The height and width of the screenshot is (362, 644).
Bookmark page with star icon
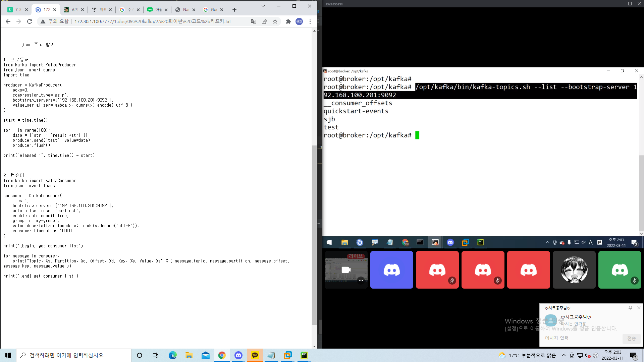point(275,21)
